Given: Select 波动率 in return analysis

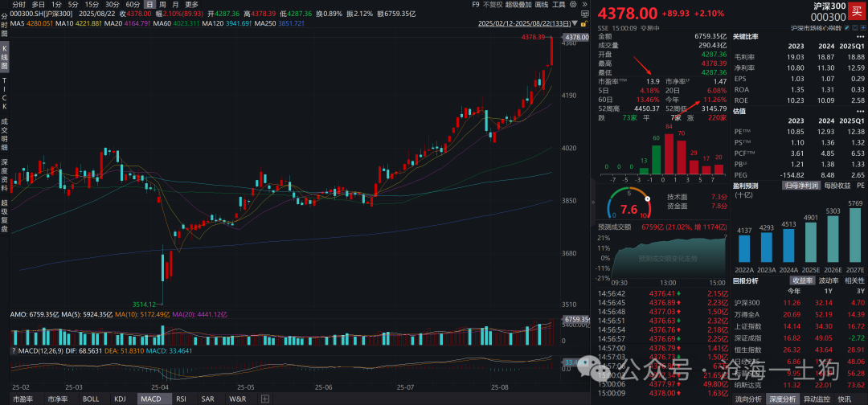Looking at the screenshot, I should pyautogui.click(x=829, y=280).
